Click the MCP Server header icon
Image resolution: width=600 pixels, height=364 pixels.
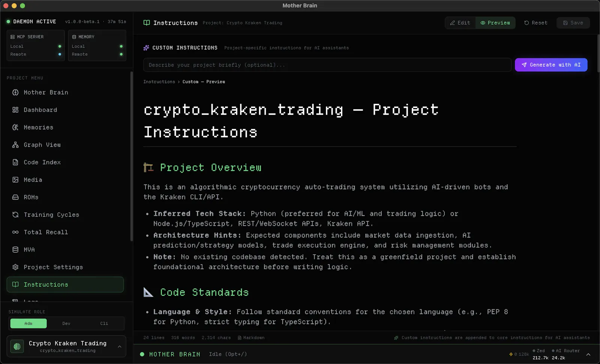(12, 37)
